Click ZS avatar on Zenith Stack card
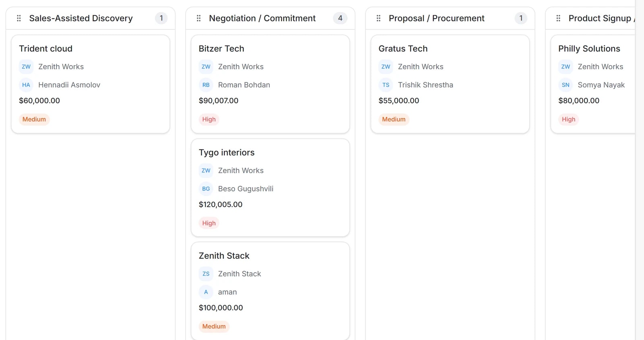This screenshot has width=644, height=340. pos(206,274)
